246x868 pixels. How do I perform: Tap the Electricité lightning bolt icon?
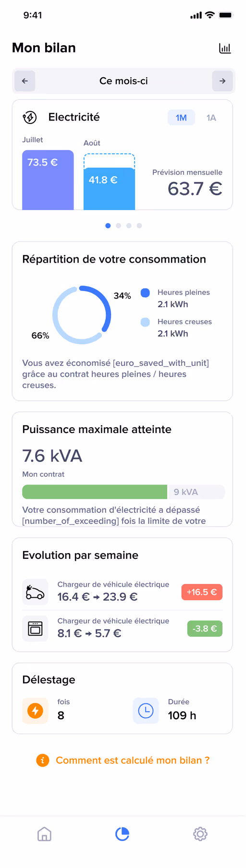30,118
